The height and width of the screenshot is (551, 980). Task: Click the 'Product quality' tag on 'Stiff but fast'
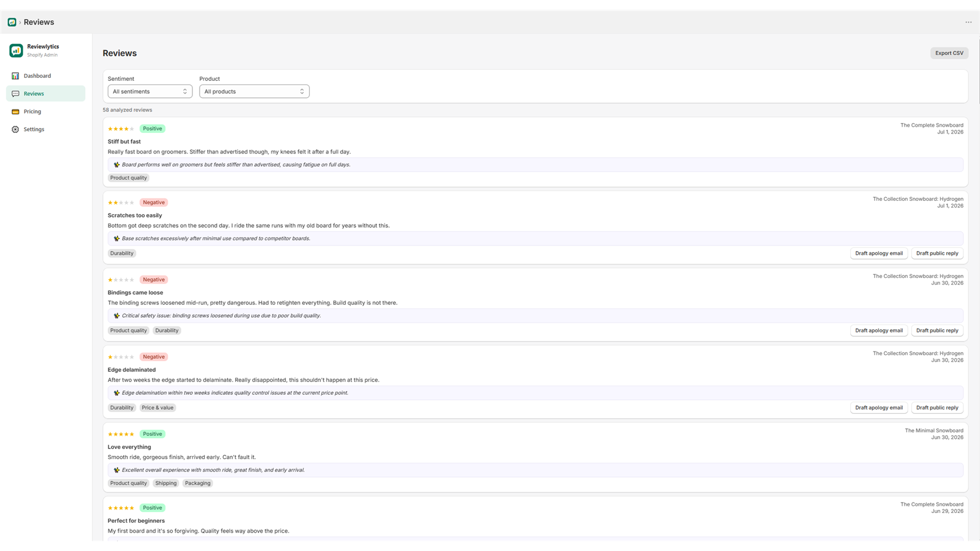click(129, 178)
